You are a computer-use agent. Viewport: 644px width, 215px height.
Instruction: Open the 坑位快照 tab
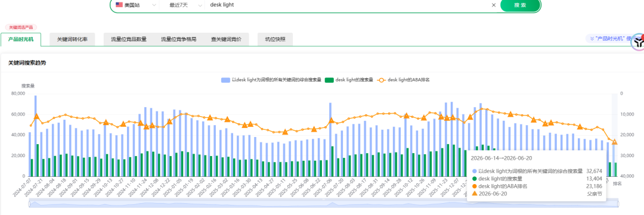pyautogui.click(x=275, y=39)
